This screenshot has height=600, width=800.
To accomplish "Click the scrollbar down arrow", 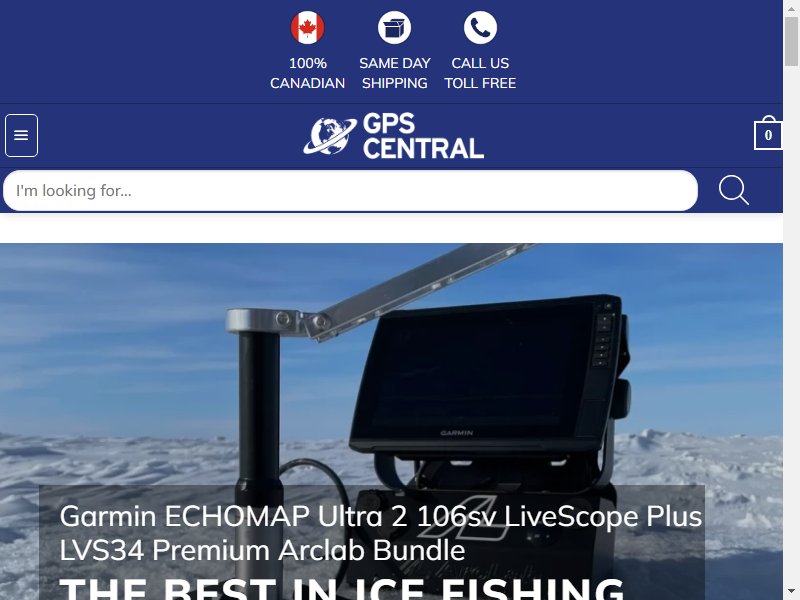I will point(791,592).
